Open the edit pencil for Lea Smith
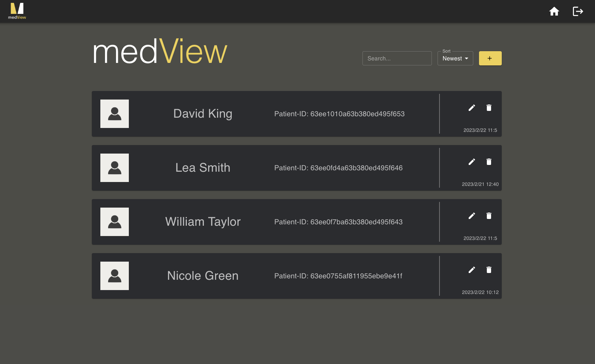 tap(472, 162)
